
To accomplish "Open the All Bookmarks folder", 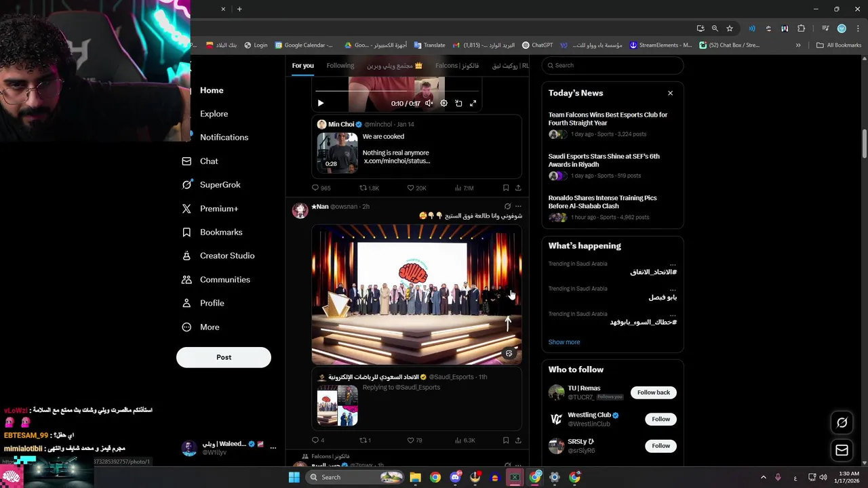I will coord(839,45).
